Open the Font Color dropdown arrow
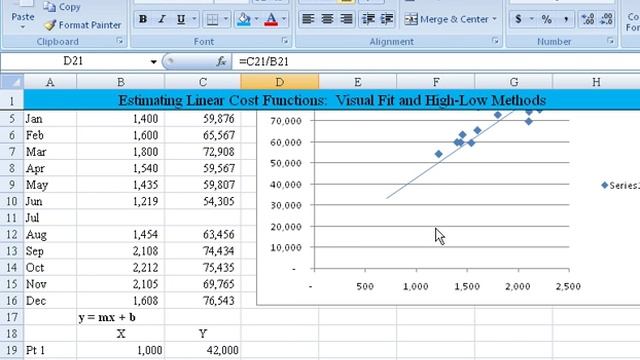The image size is (640, 360). pos(284,19)
